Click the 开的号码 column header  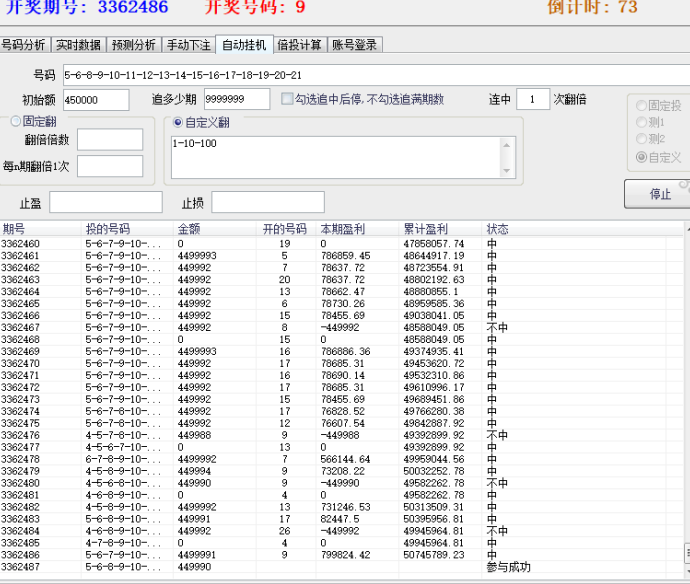tap(286, 229)
